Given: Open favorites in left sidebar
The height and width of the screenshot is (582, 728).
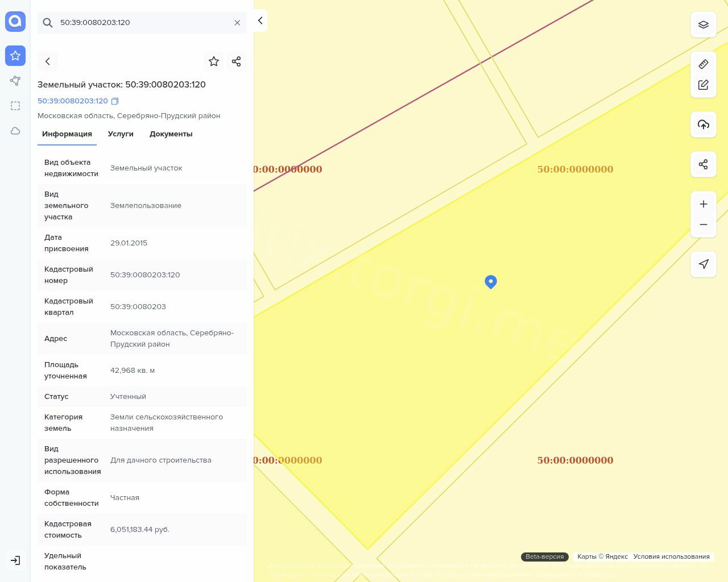Looking at the screenshot, I should coord(15,56).
